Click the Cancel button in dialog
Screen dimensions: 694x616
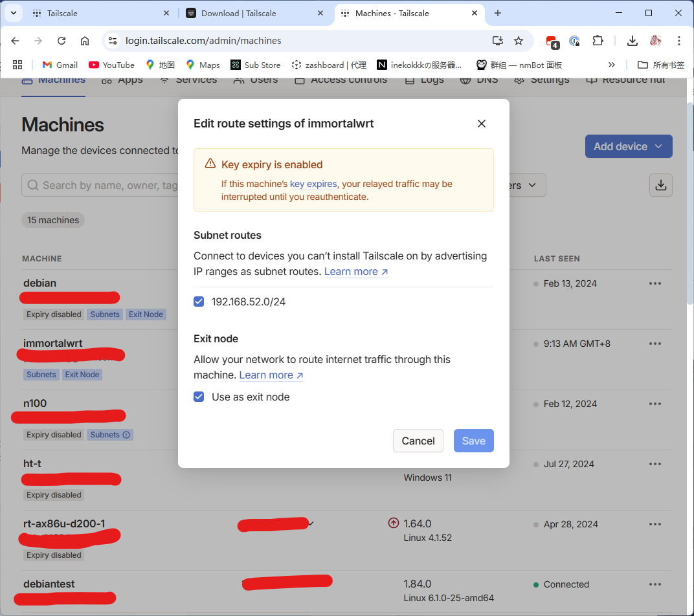(418, 441)
